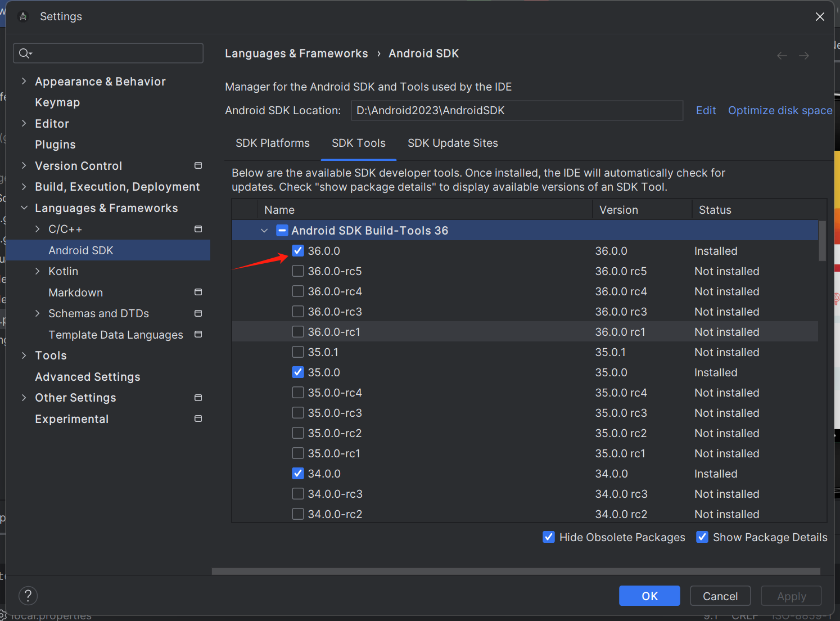840x621 pixels.
Task: Click the Android SDK Location path field
Action: (517, 110)
